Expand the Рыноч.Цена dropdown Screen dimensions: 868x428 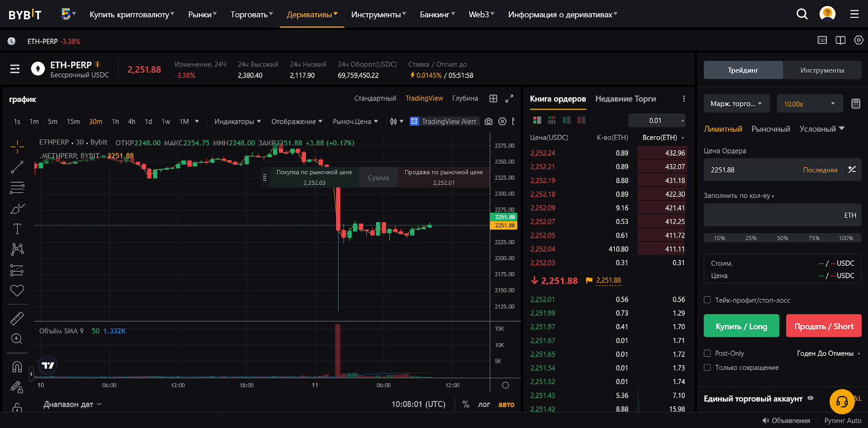pyautogui.click(x=355, y=122)
